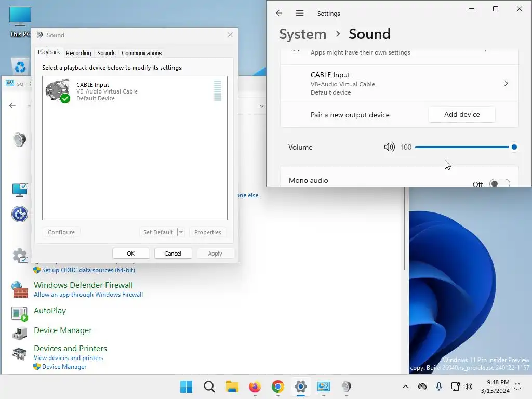Click the Sound speaker icon in Control Panel
Image resolution: width=532 pixels, height=399 pixels.
(19, 139)
